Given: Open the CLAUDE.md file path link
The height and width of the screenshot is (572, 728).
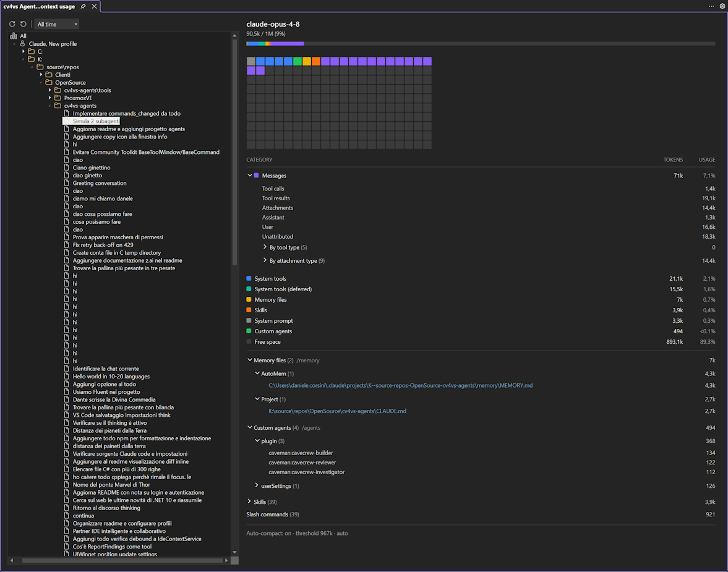Looking at the screenshot, I should (337, 411).
